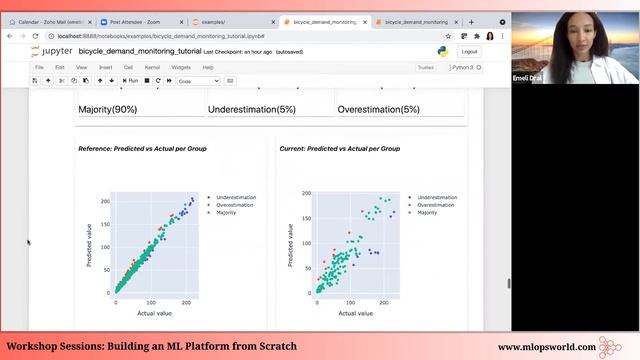The image size is (640, 360).
Task: Switch to the last bicycle_demand_monitoring tab
Action: coord(416,22)
